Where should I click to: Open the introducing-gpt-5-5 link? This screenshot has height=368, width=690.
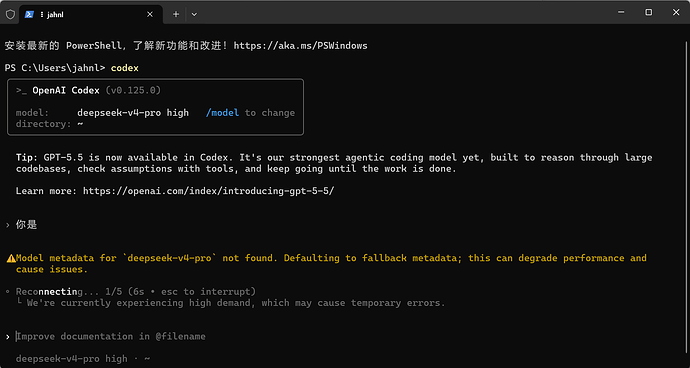coord(209,191)
